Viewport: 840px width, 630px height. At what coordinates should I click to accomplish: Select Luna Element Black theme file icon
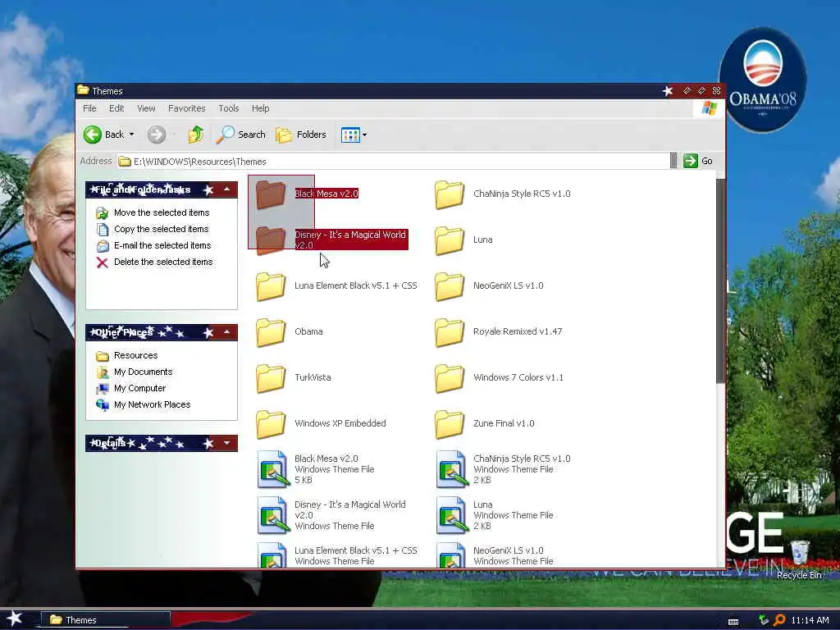tap(272, 555)
